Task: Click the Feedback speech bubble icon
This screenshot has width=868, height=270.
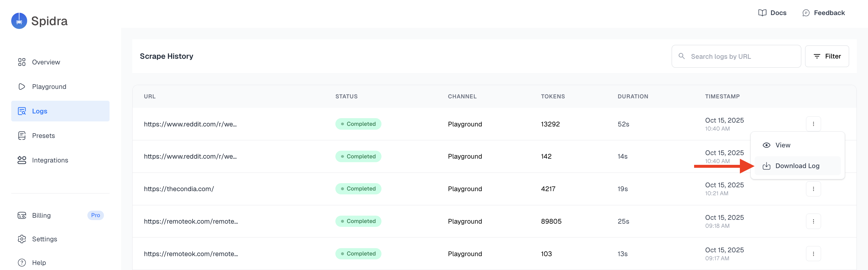Action: pos(806,13)
